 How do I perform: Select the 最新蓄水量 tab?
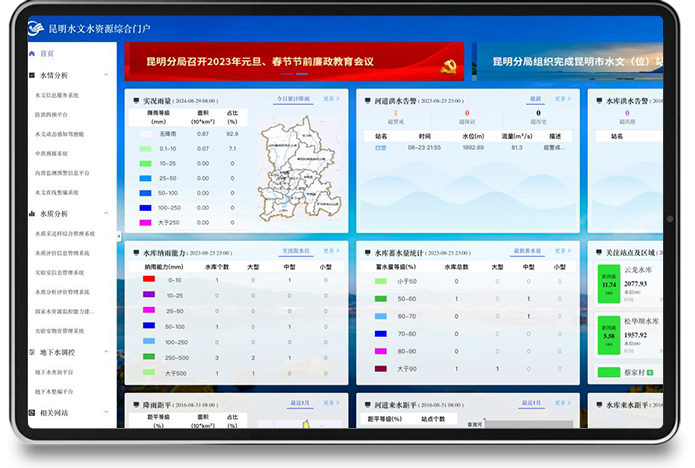527,251
